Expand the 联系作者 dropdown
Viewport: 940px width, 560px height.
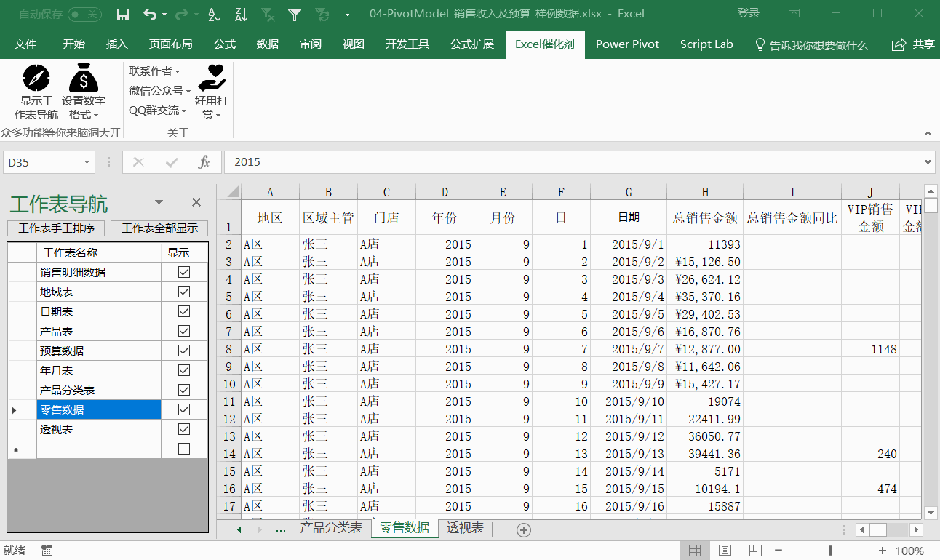tap(154, 71)
